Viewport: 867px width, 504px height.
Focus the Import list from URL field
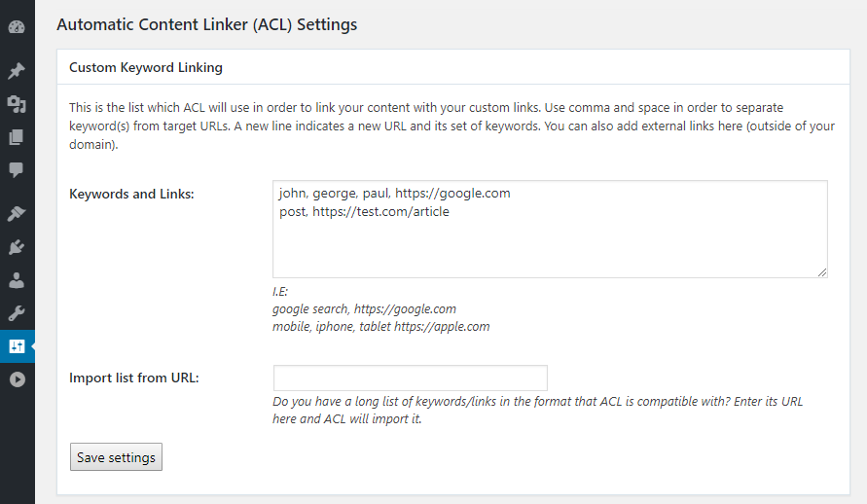click(x=410, y=378)
